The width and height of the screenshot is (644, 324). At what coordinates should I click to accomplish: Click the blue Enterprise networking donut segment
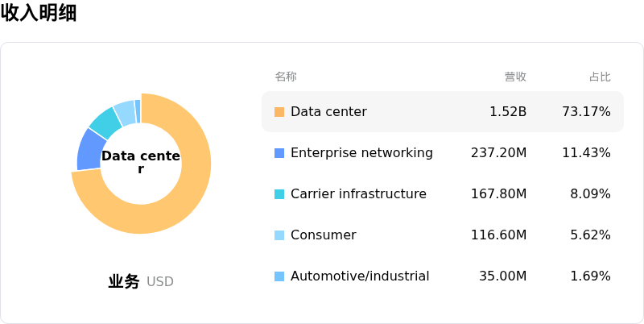89,150
